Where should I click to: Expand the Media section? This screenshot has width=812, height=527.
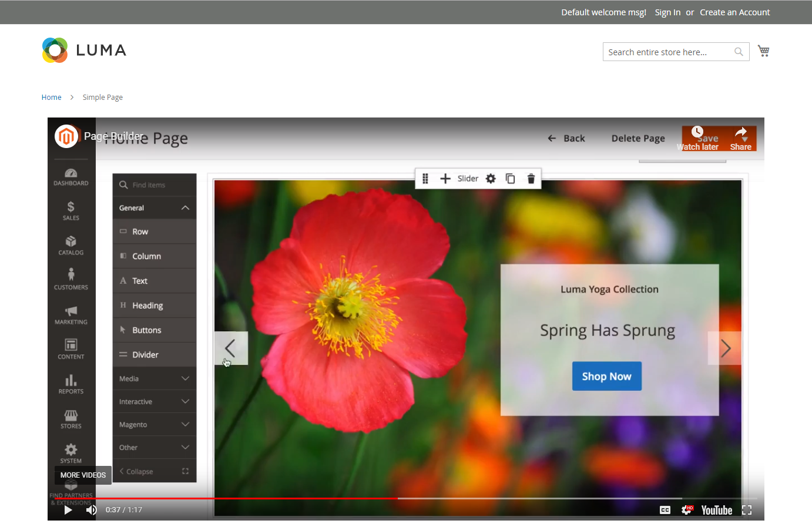point(155,379)
